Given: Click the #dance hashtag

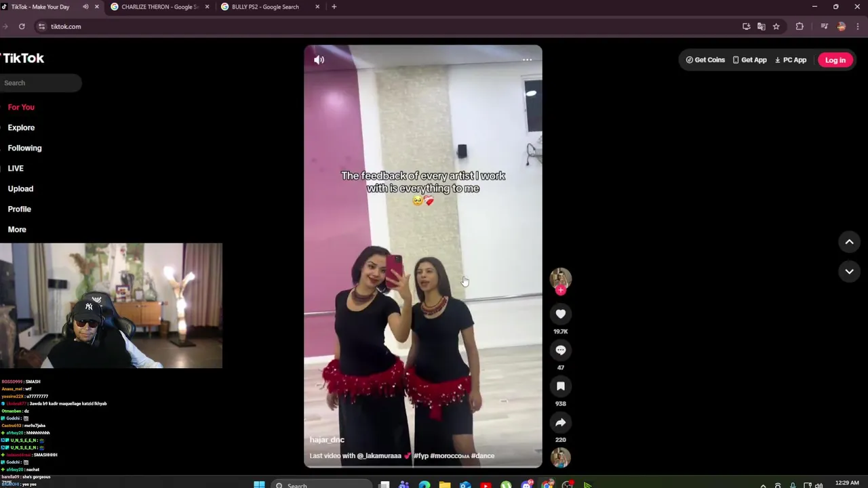Looking at the screenshot, I should coord(483,455).
